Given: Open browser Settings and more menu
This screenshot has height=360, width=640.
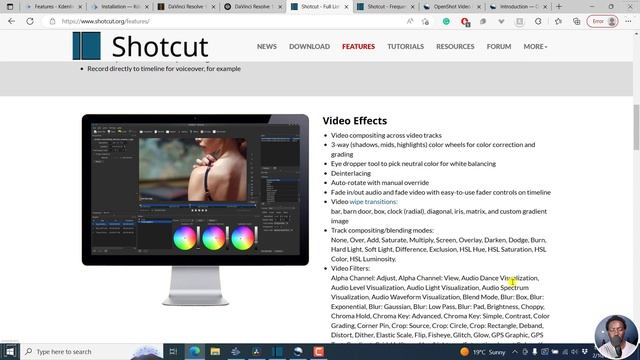Looking at the screenshot, I should point(628,21).
